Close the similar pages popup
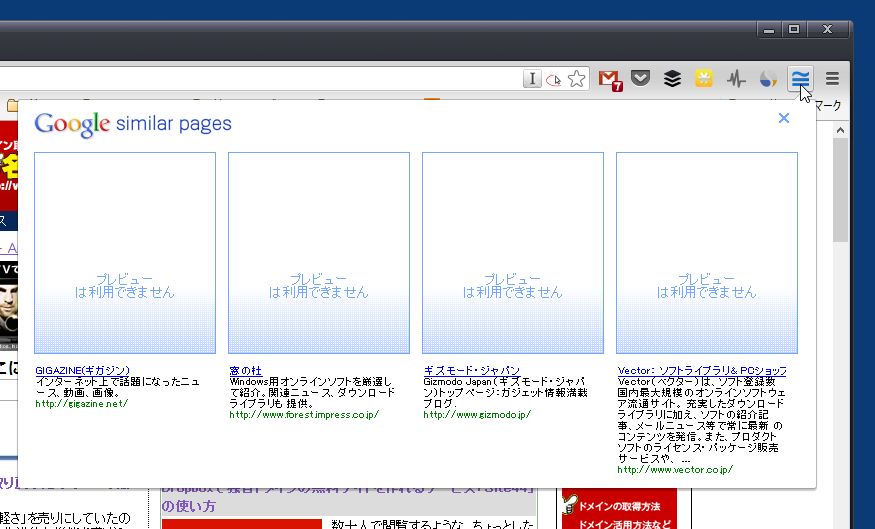Image resolution: width=875 pixels, height=529 pixels. 783,118
